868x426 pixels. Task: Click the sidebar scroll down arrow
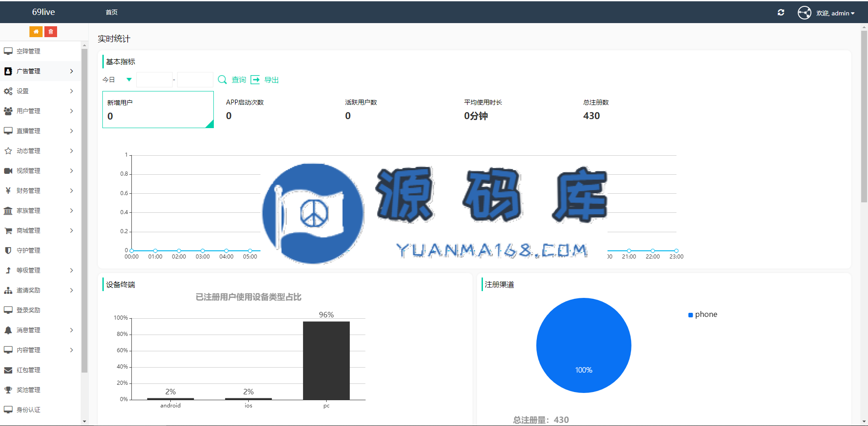[x=84, y=421]
